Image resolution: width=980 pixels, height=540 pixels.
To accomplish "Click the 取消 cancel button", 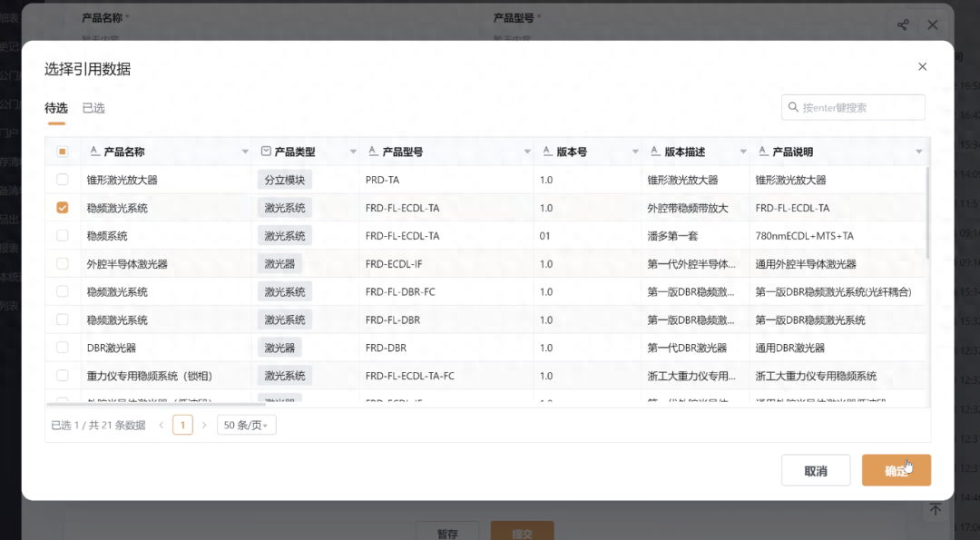I will [816, 470].
